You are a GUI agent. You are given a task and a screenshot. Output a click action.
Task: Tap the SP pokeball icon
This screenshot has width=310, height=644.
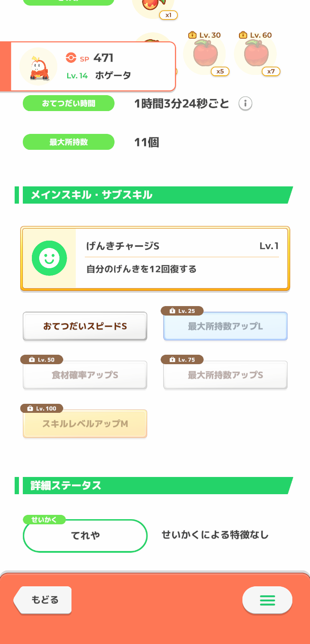click(71, 58)
